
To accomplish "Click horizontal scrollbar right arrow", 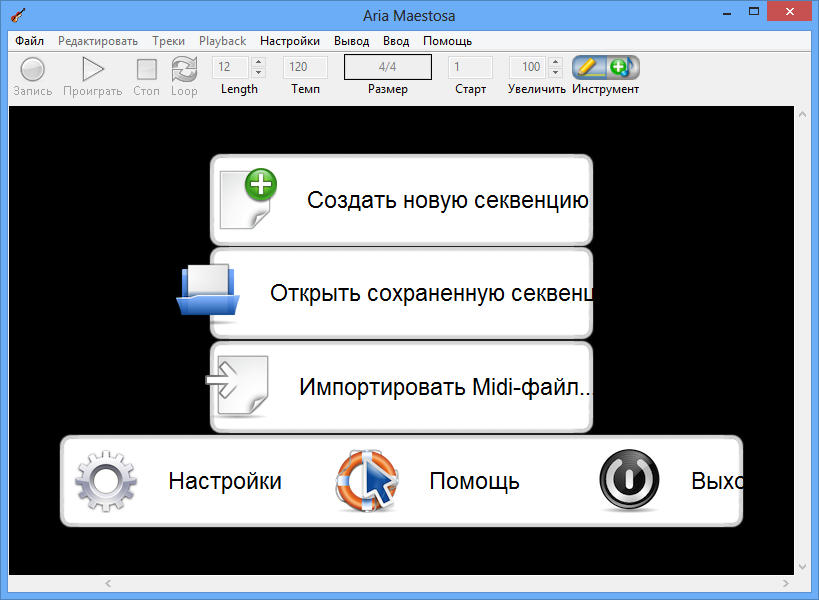I will [786, 583].
